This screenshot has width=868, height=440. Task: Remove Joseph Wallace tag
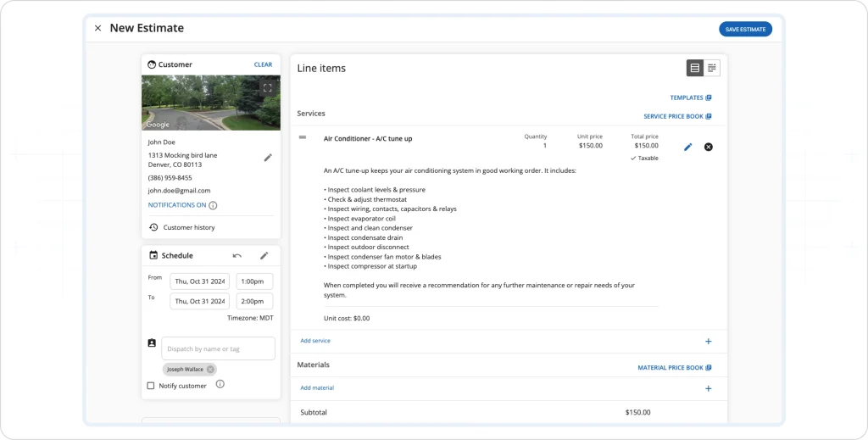[x=210, y=370]
